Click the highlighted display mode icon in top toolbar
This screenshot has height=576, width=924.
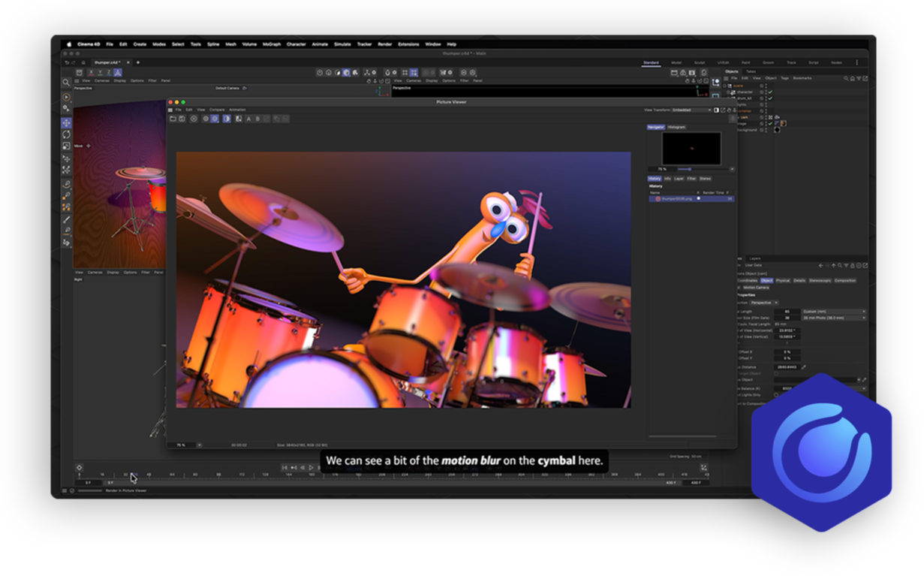[346, 73]
